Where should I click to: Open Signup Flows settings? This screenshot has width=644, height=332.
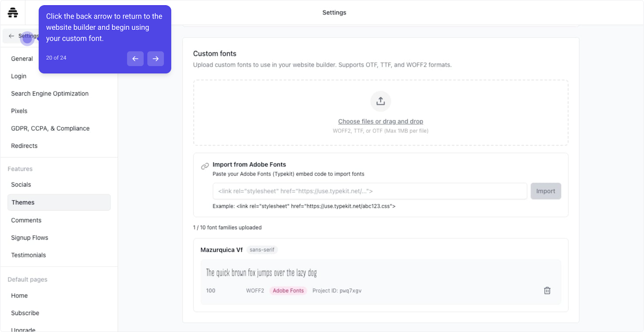pos(29,238)
